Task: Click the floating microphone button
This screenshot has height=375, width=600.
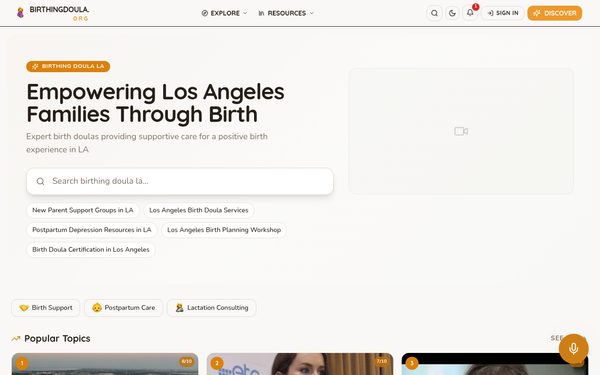Action: pos(573,348)
